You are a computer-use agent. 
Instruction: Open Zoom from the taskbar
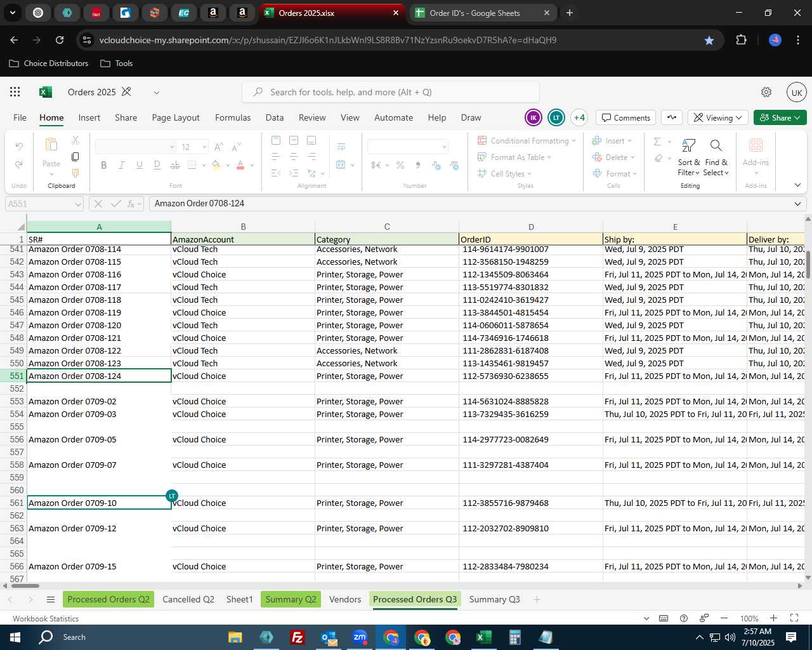coord(360,637)
